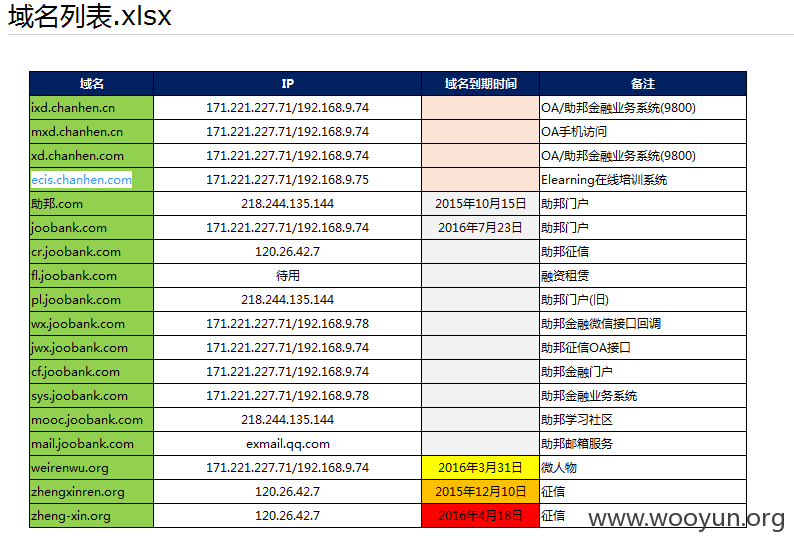The width and height of the screenshot is (794, 547).
Task: Select the IP cell for 助邦.com
Action: tap(288, 204)
